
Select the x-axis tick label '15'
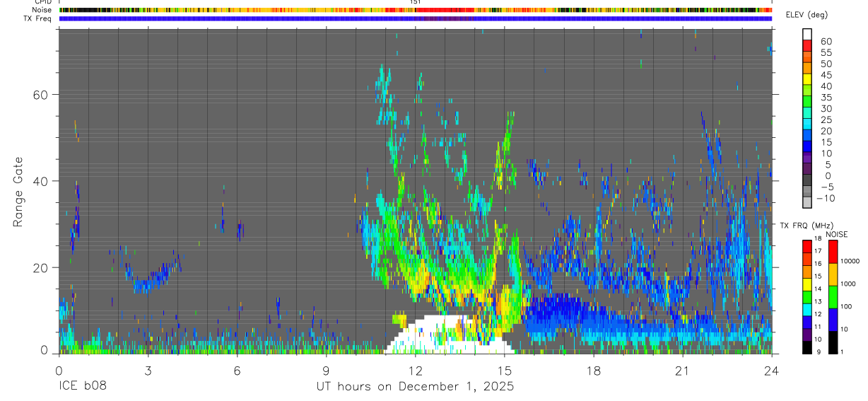coord(504,371)
